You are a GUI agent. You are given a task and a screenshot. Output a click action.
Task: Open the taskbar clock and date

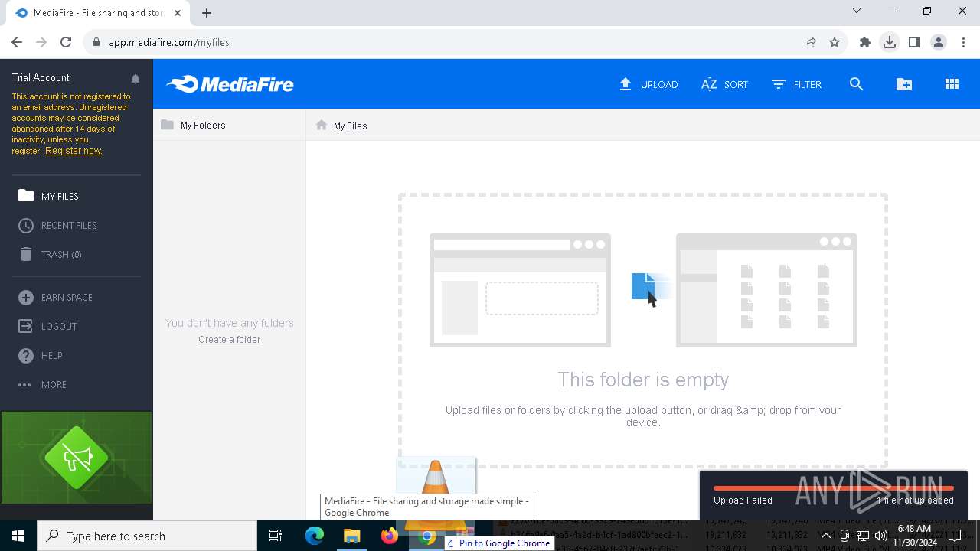[914, 536]
